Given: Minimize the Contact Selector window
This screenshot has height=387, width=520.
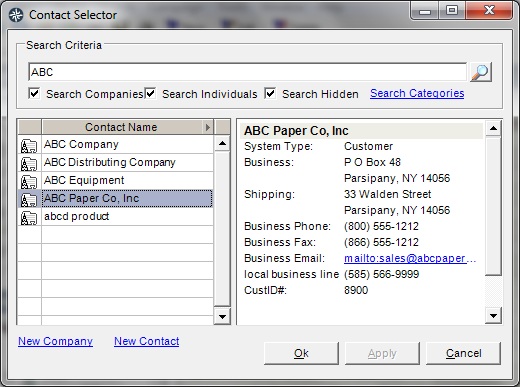Looking at the screenshot, I should pos(425,11).
